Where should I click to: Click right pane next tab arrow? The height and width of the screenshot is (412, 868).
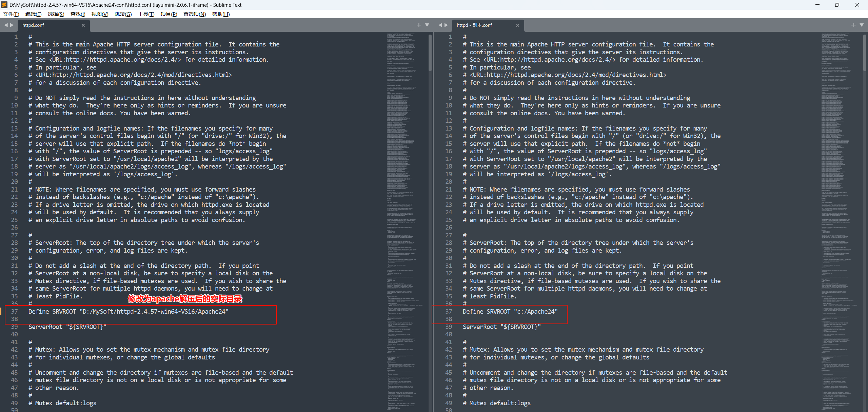(x=446, y=25)
